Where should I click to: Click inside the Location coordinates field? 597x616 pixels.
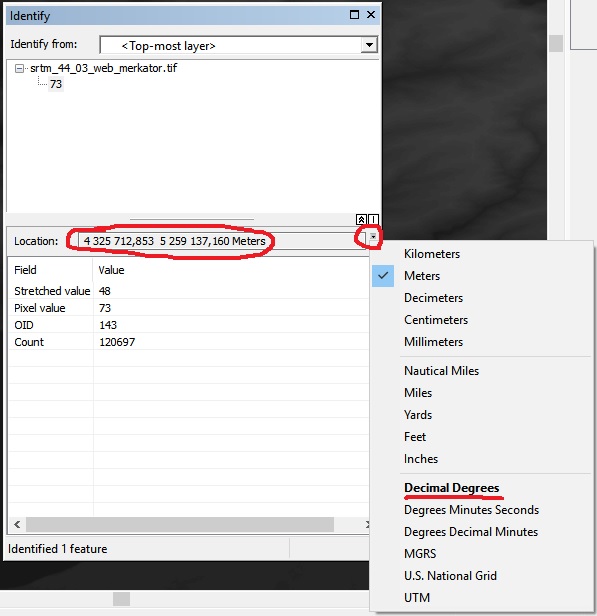(221, 241)
